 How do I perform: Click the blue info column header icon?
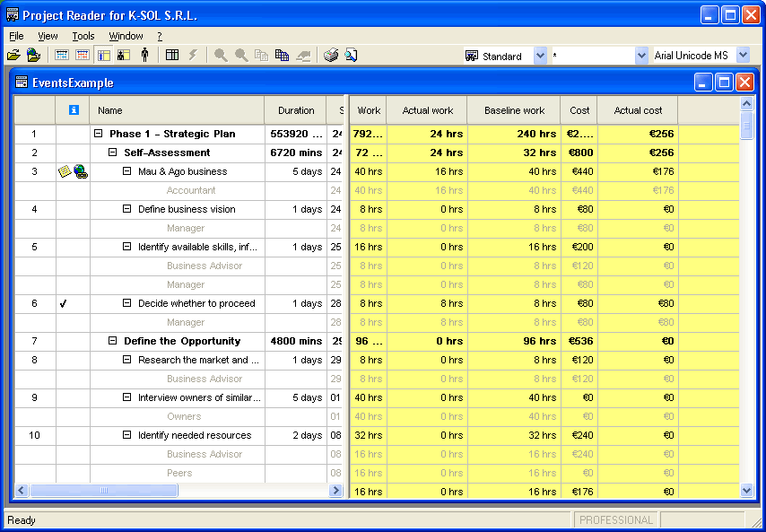[x=74, y=110]
